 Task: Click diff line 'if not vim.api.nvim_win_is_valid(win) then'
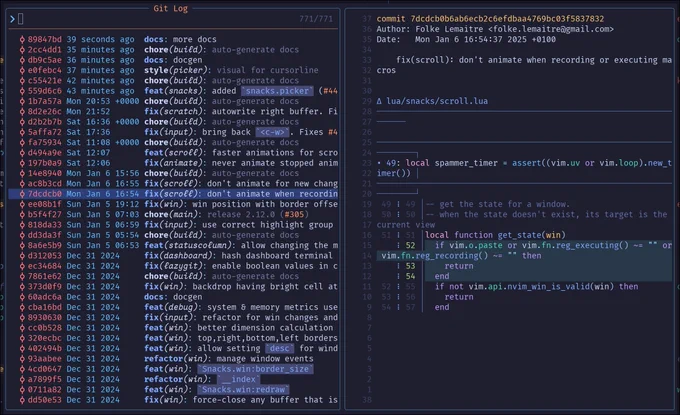tap(536, 287)
